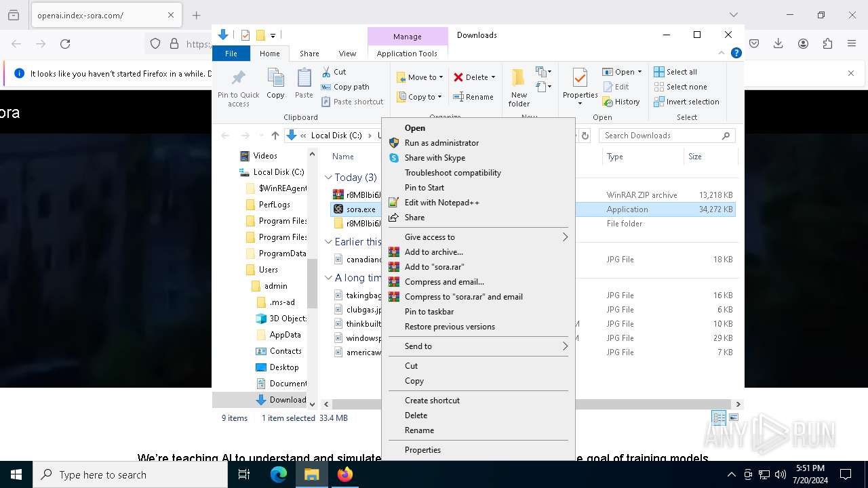This screenshot has width=868, height=488.
Task: Switch to the View ribbon tab
Action: pyautogui.click(x=347, y=54)
